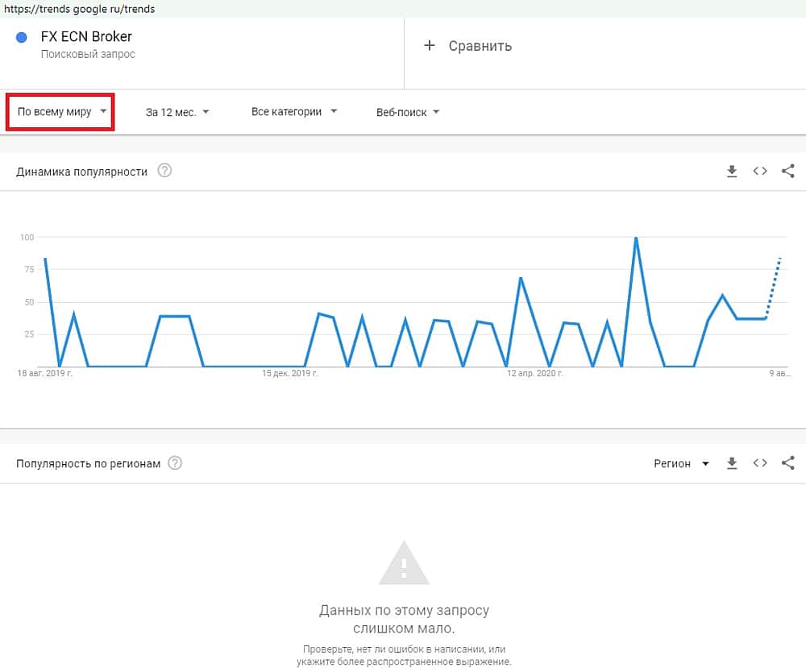Screen dimensions: 806x672
Task: Download the interest over time chart data
Action: 732,172
